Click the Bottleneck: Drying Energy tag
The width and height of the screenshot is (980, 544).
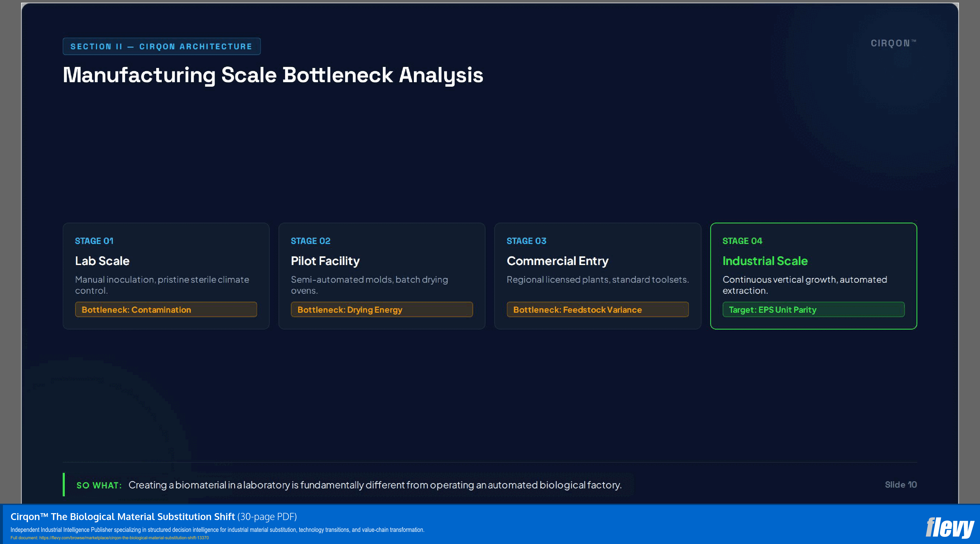pyautogui.click(x=381, y=309)
